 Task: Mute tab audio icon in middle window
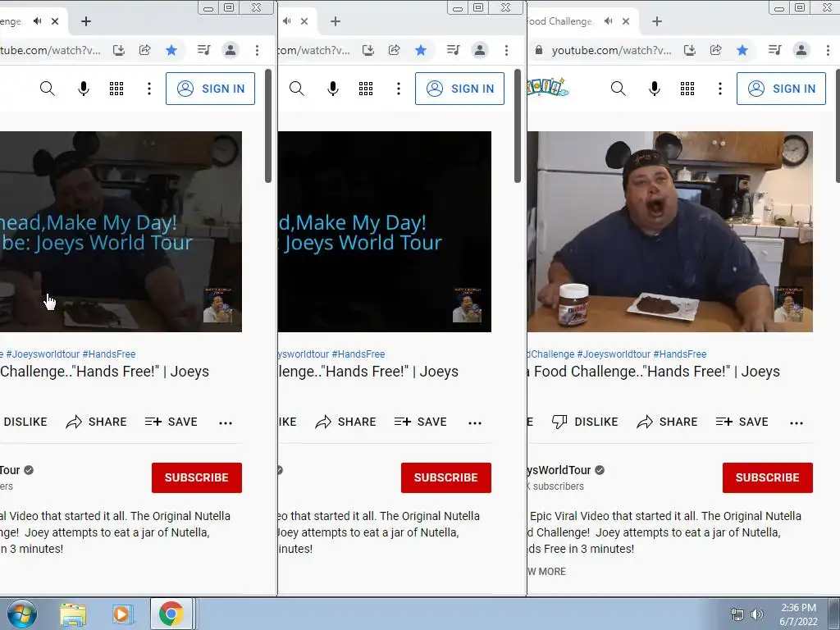(287, 21)
